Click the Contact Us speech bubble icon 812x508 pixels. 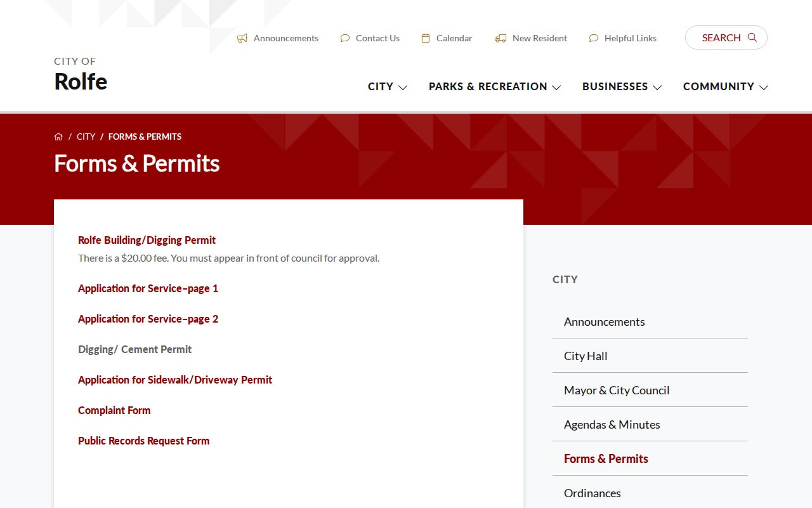[345, 38]
